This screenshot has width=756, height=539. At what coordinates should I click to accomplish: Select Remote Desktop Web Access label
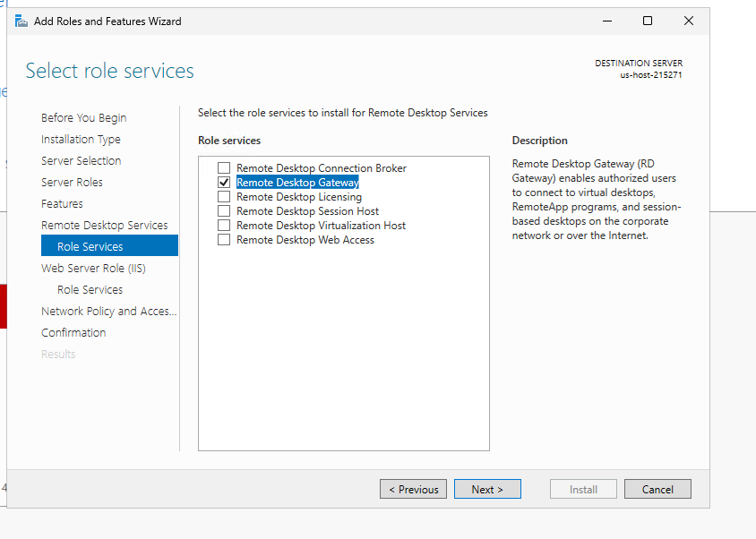tap(305, 240)
